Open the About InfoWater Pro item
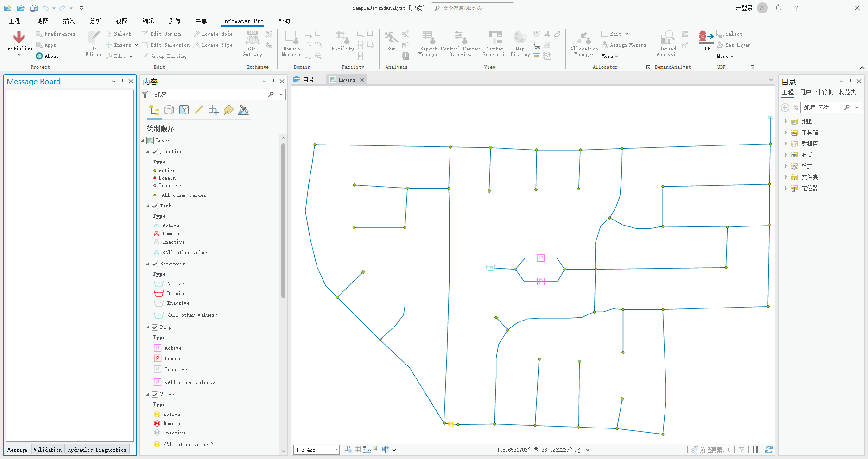Viewport: 868px width, 459px height. click(47, 56)
